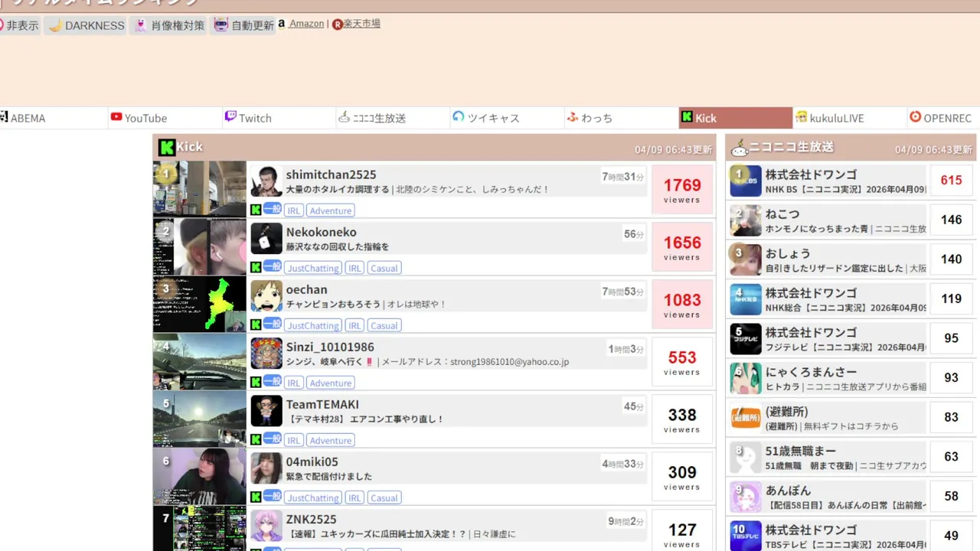Viewport: 980px width, 551px height.
Task: Click Kick badge icon under shimitchan2525
Action: [256, 210]
